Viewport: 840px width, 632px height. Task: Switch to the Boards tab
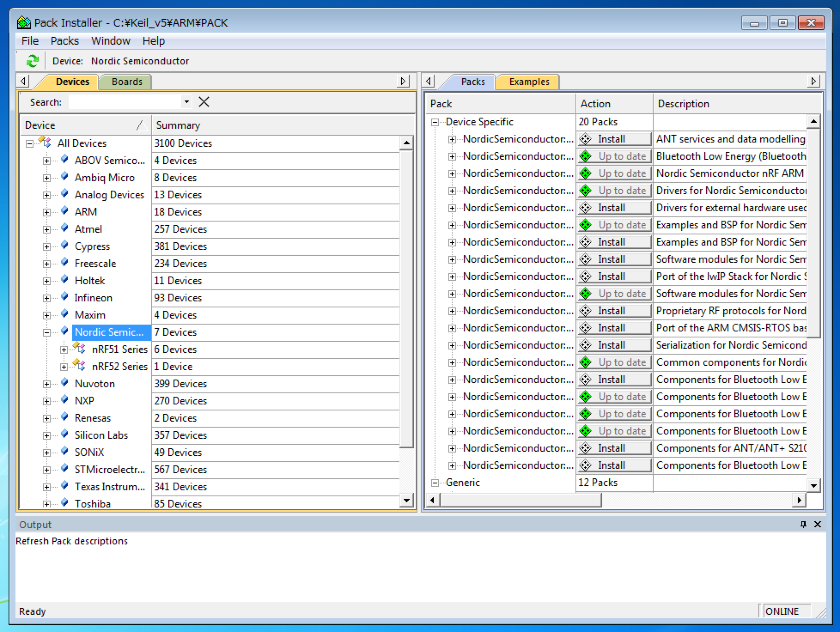(x=127, y=82)
